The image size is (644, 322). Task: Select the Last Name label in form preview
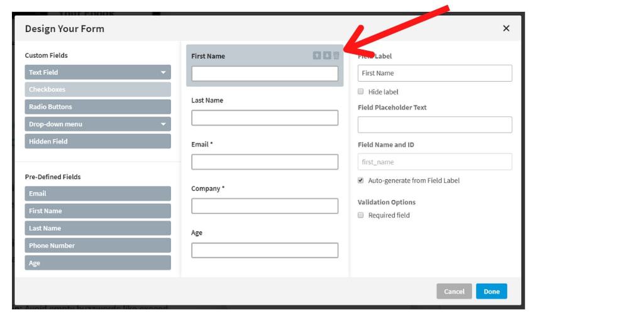(x=208, y=100)
